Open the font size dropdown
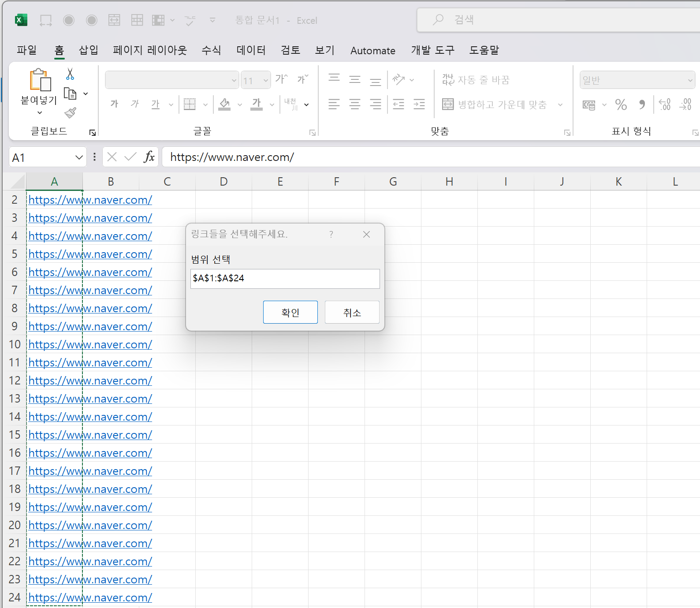The height and width of the screenshot is (608, 700). coord(266,80)
